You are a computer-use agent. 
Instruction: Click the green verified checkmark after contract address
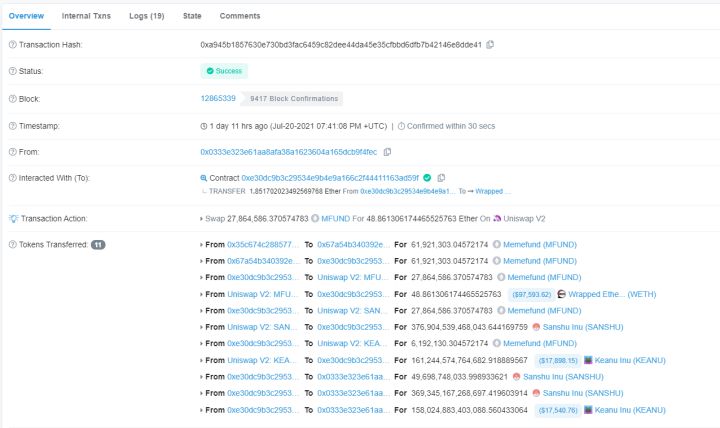[427, 178]
